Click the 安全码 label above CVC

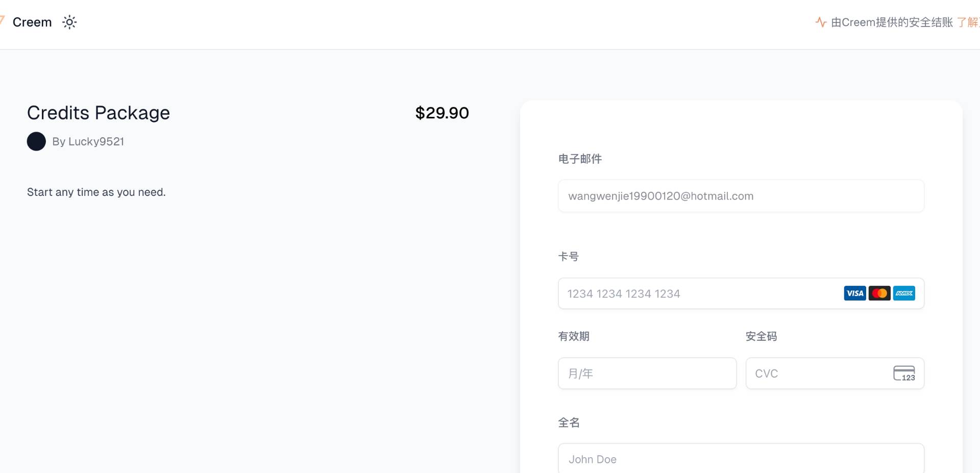tap(761, 336)
